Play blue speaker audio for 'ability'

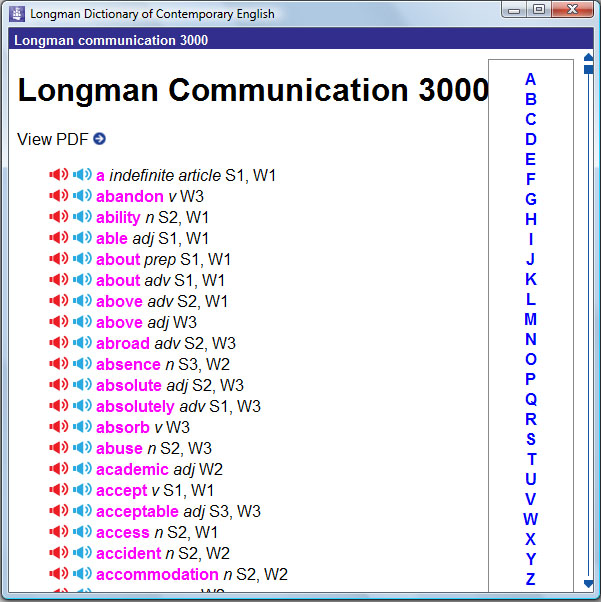[82, 217]
